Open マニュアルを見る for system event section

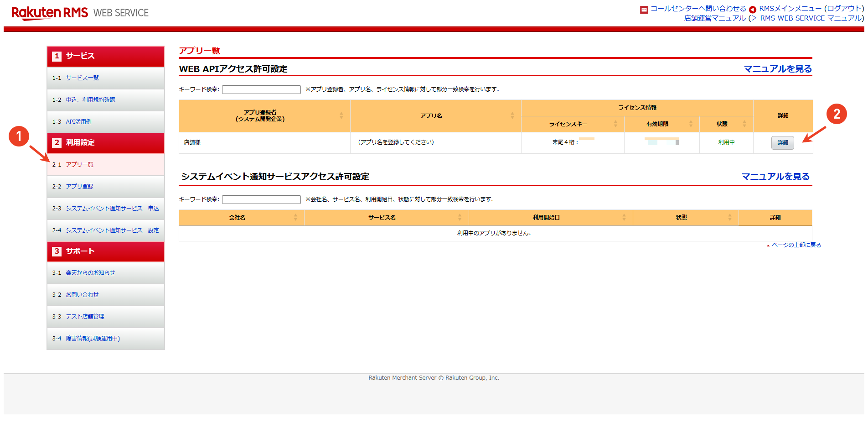[x=775, y=177]
